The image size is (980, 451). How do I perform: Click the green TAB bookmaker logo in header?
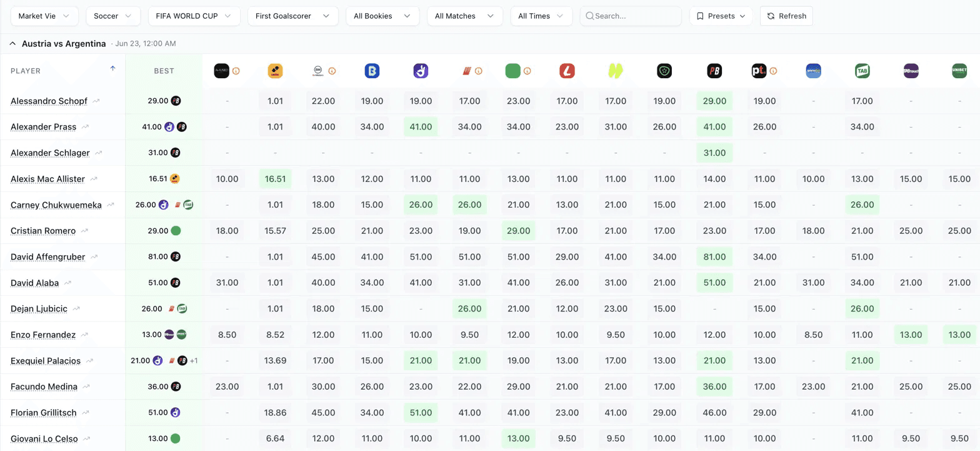click(x=862, y=71)
